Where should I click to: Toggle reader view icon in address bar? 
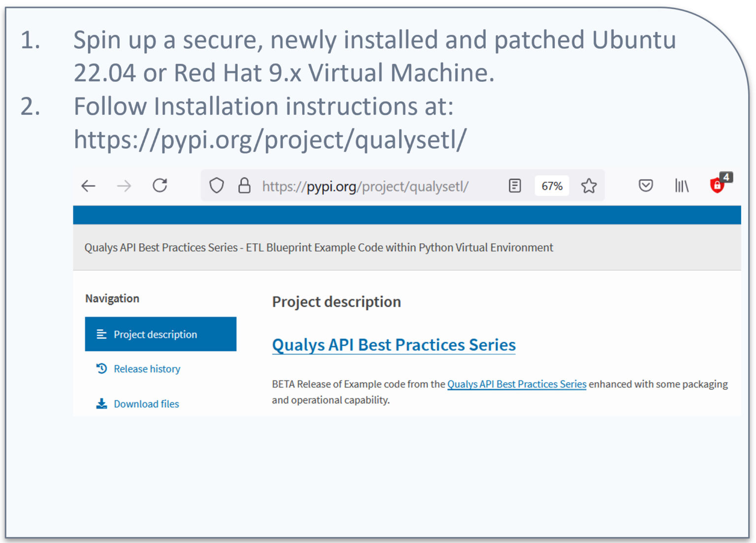(515, 186)
